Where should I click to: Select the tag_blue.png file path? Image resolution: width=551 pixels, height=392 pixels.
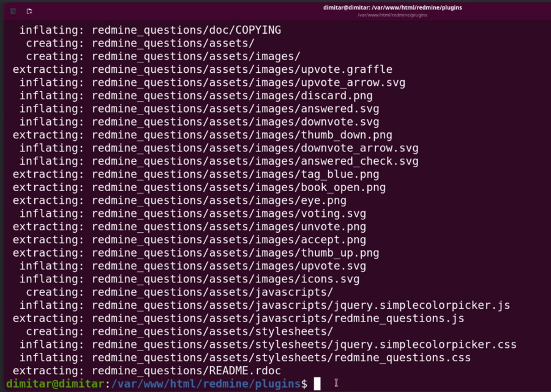tap(236, 175)
